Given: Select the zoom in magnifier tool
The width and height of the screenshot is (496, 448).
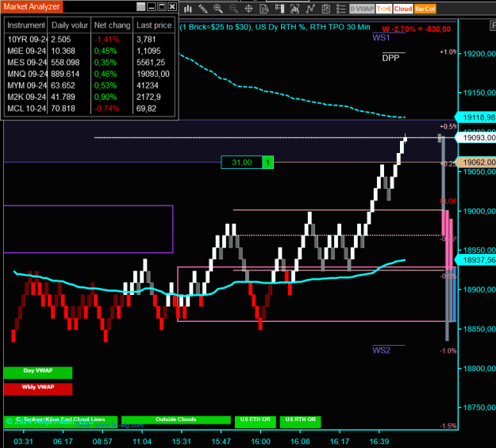Looking at the screenshot, I should tap(218, 9).
